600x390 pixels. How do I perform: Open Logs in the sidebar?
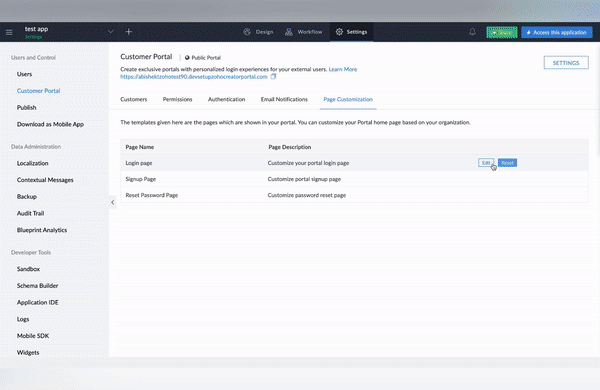[23, 319]
